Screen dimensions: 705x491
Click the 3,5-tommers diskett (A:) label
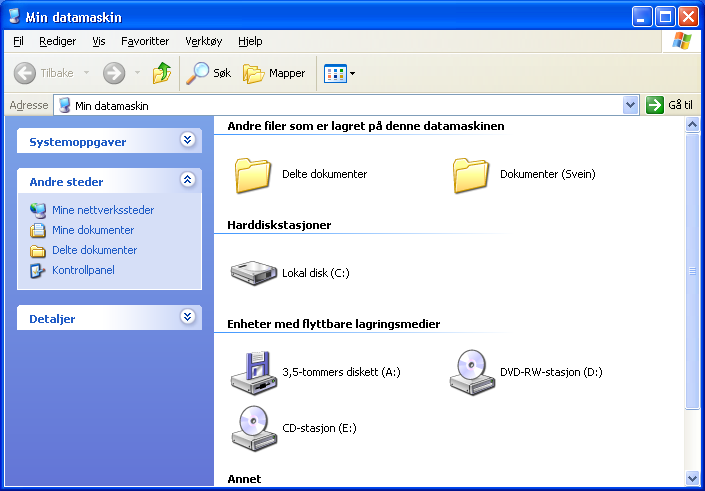(x=341, y=372)
